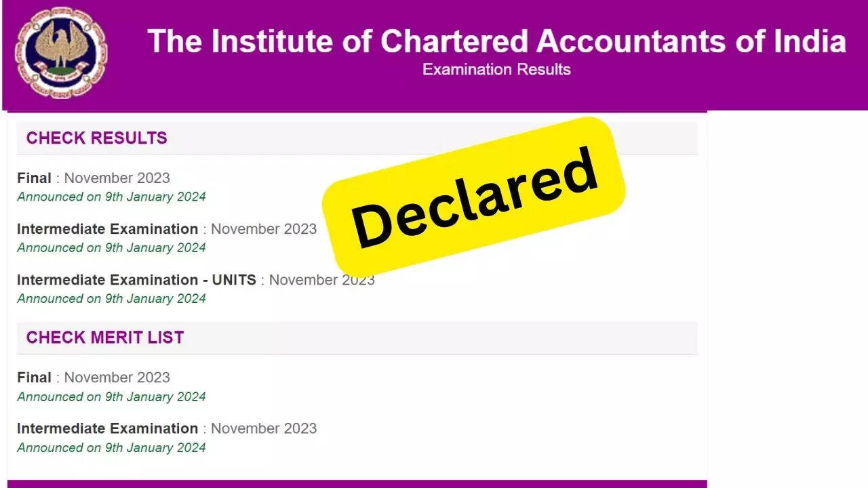This screenshot has width=868, height=488.
Task: Click the ICAI emblem logo
Action: click(61, 53)
